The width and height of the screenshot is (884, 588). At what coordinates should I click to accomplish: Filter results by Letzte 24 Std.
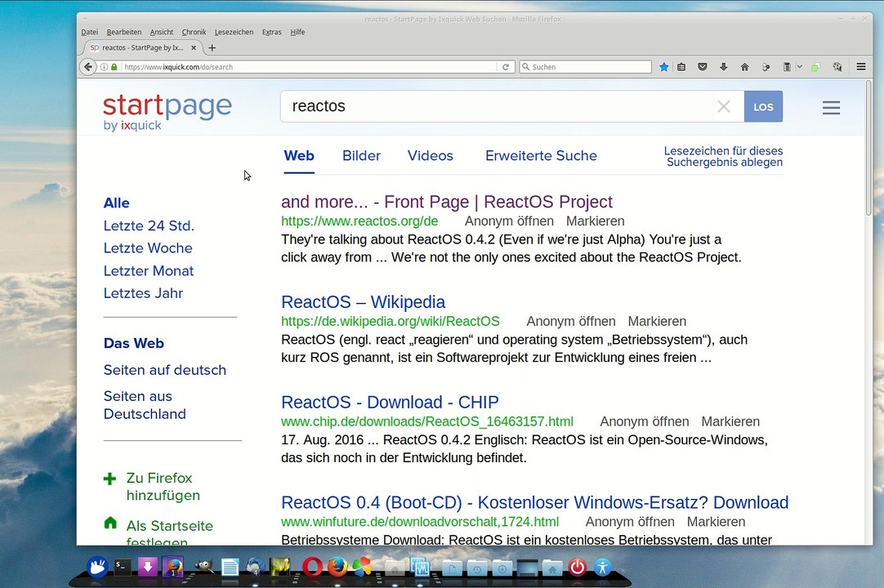pos(149,226)
